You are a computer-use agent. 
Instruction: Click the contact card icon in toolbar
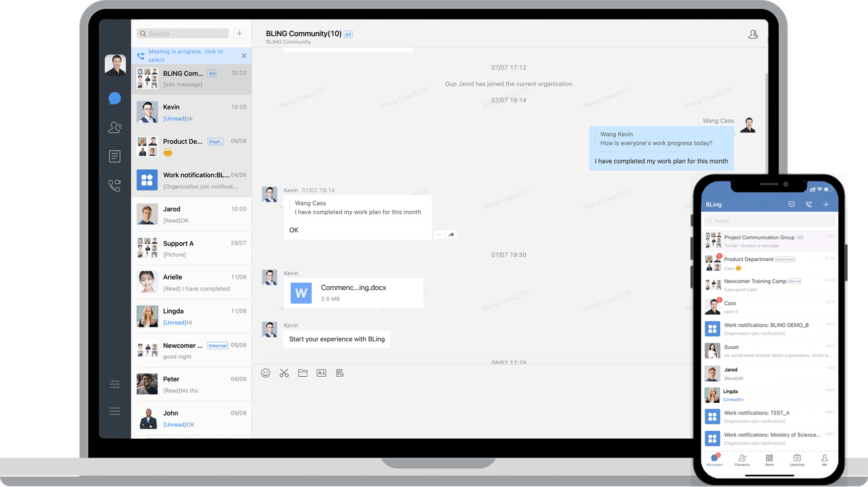pyautogui.click(x=321, y=373)
